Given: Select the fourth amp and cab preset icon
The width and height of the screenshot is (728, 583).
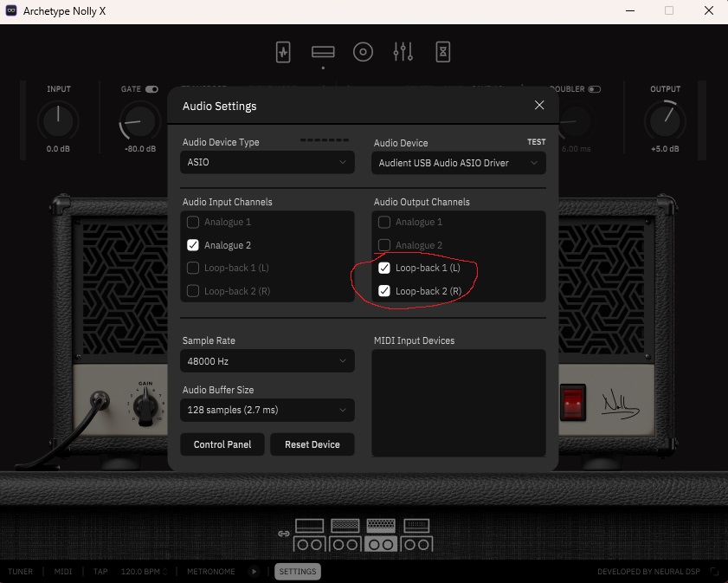Looking at the screenshot, I should (x=416, y=535).
